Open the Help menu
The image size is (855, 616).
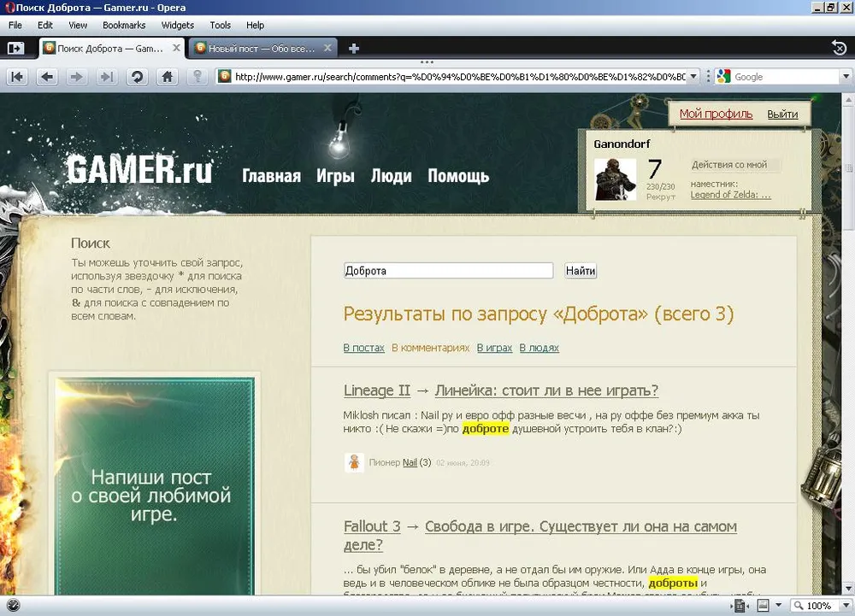(x=255, y=25)
